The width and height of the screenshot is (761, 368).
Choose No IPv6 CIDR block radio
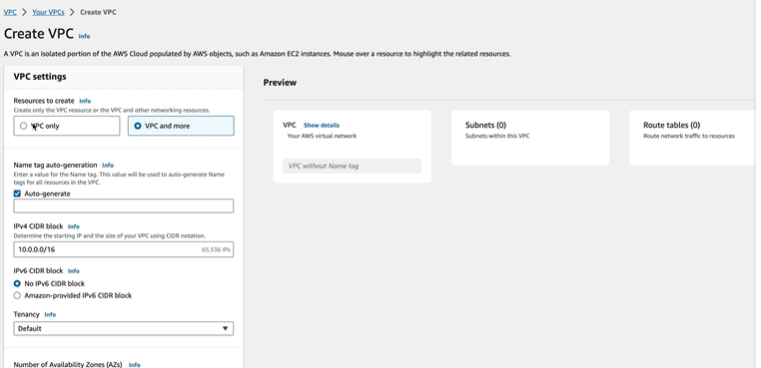[x=17, y=284]
